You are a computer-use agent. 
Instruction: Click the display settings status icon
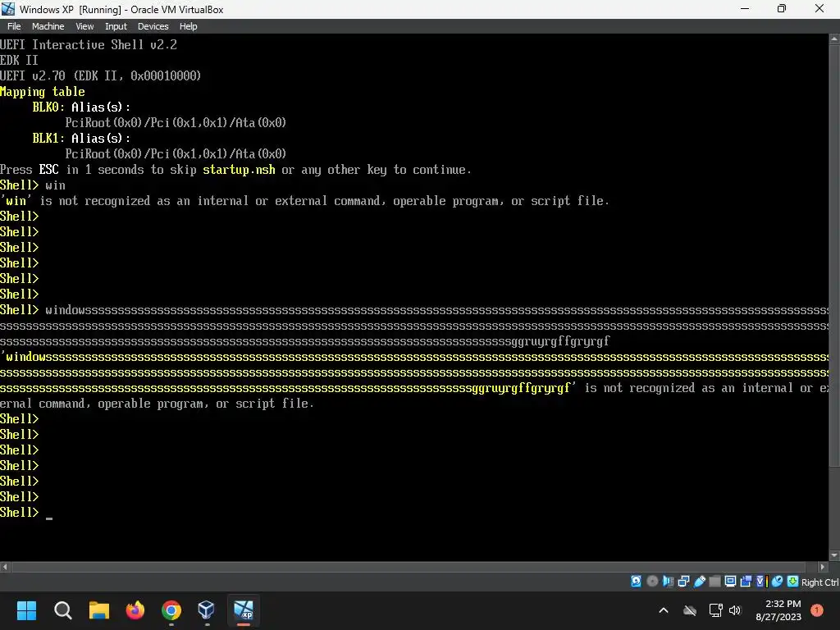pos(730,582)
